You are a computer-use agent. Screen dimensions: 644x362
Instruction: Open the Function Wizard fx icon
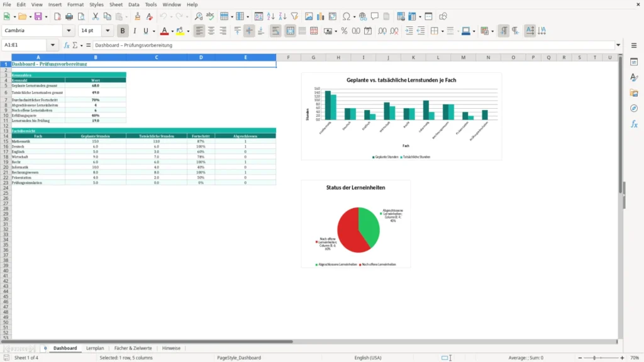click(67, 45)
